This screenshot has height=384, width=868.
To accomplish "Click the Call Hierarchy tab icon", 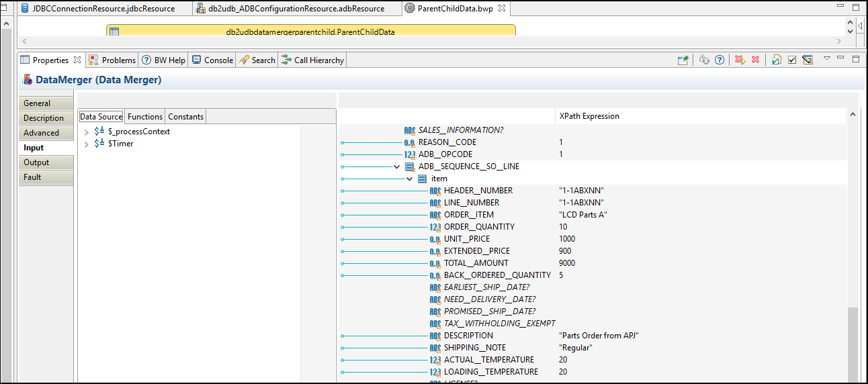I will [286, 60].
